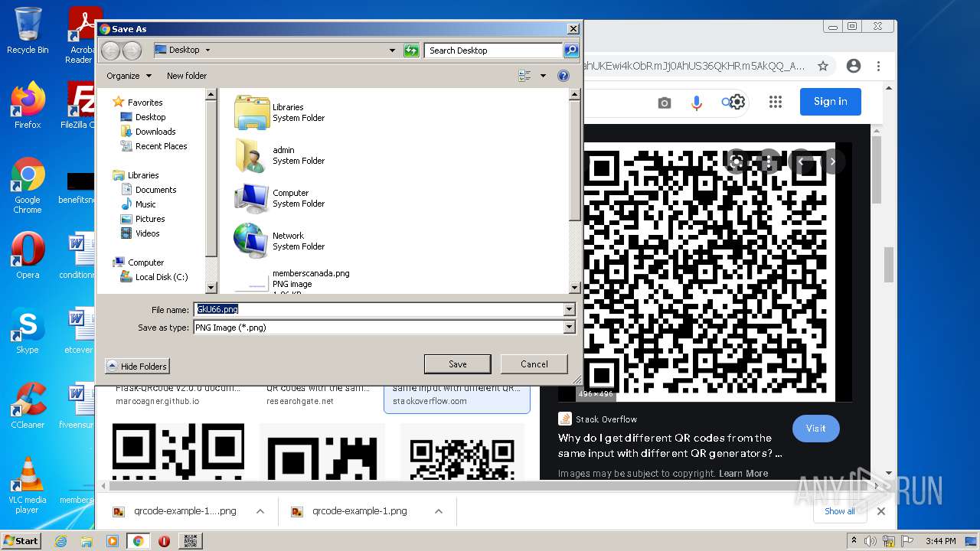
Task: Select Local Disk (C:) in navigation pane
Action: click(155, 277)
